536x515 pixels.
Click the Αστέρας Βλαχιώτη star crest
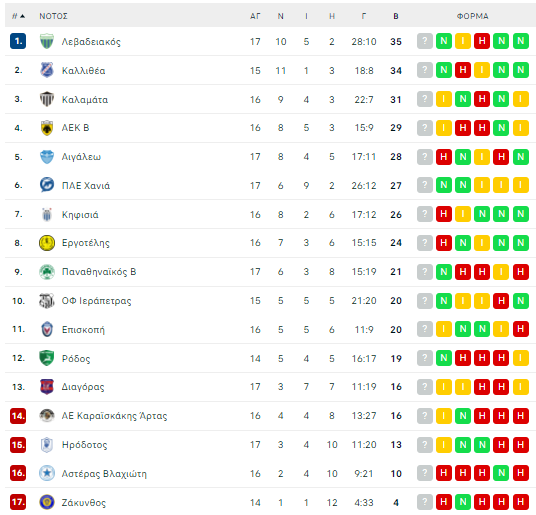tap(47, 473)
